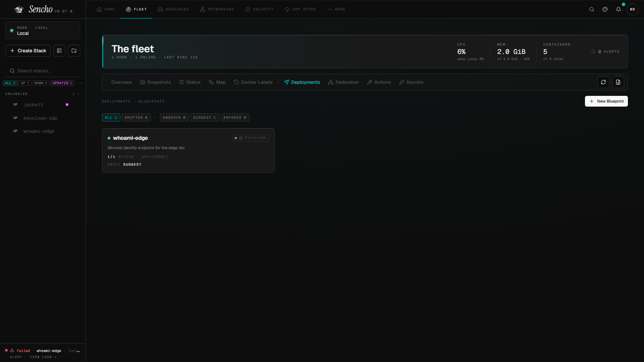Switch to the Secrets tab
Screen dimensions: 644x362
coord(411,82)
